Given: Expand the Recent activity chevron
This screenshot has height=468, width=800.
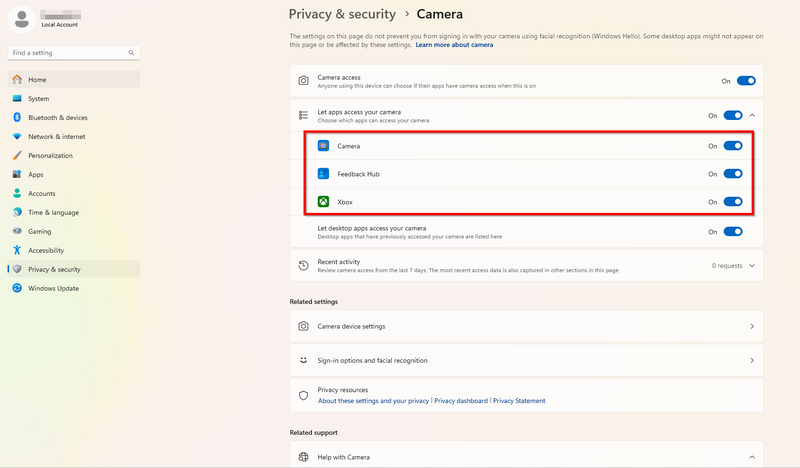Looking at the screenshot, I should point(752,265).
